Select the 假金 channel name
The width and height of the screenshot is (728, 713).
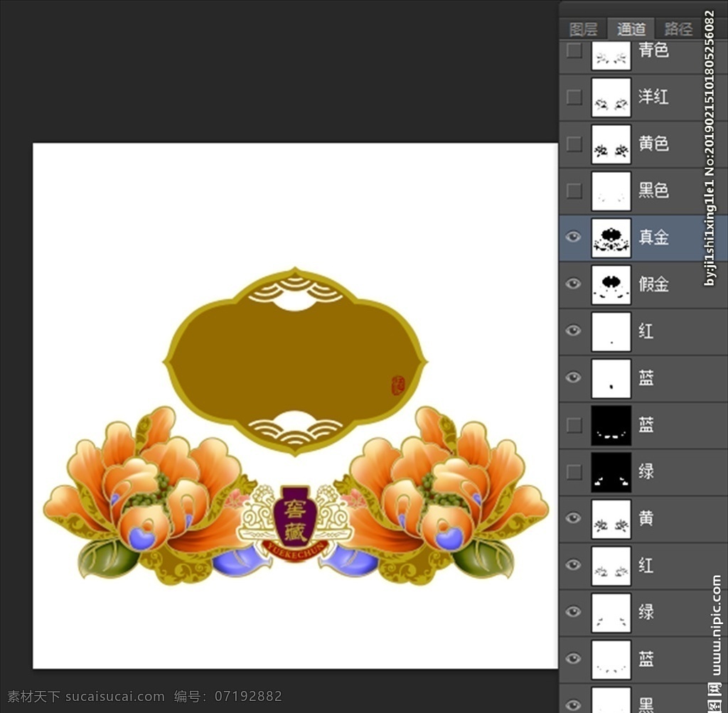coord(654,284)
